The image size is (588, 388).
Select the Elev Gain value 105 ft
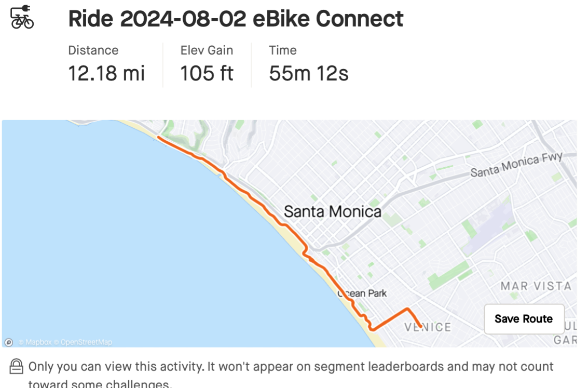[207, 73]
